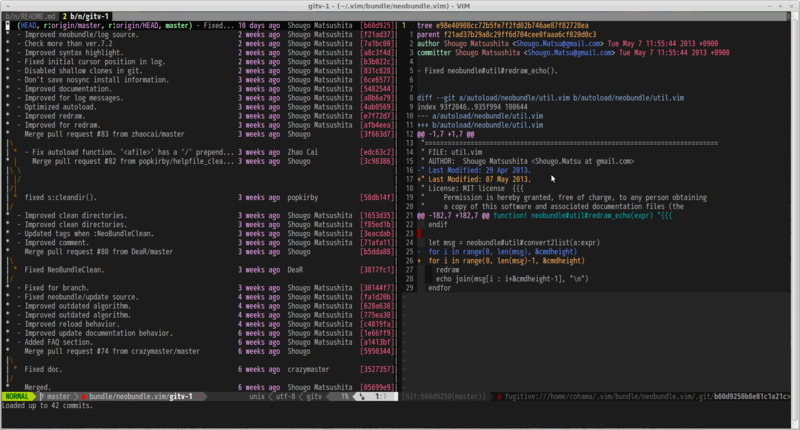Click the bundle/neobundle.vim/gitv-1 path in statusline
The width and height of the screenshot is (800, 430).
(x=141, y=396)
